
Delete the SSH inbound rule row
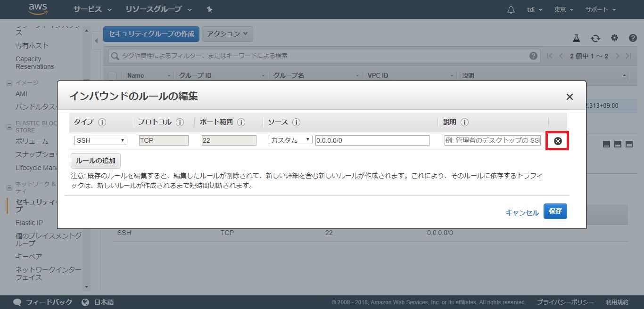(557, 141)
